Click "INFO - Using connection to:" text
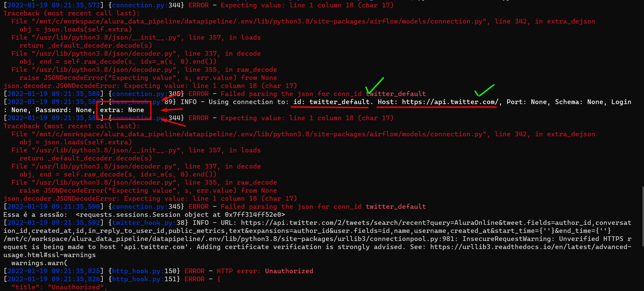This screenshot has height=291, width=644. 235,102
